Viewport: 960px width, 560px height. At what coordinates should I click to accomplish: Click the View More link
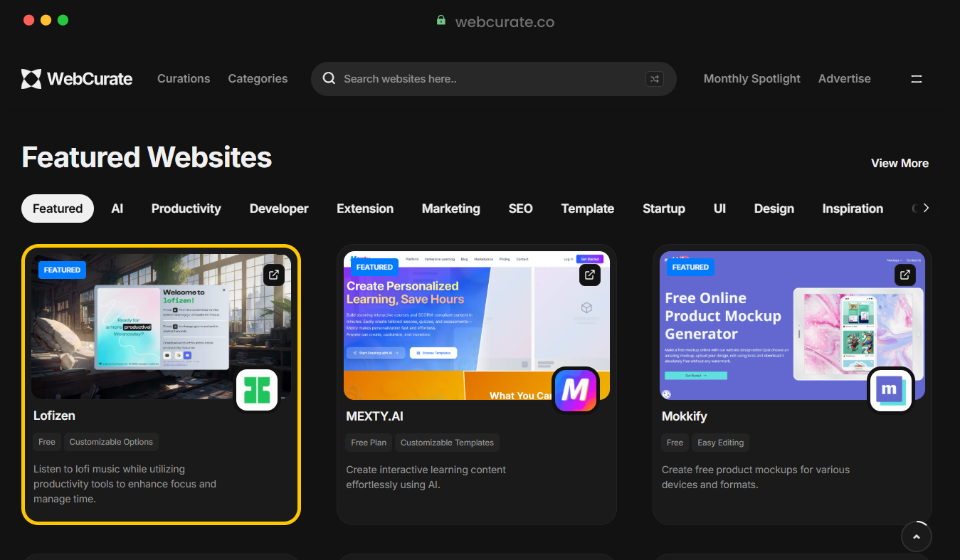point(900,163)
